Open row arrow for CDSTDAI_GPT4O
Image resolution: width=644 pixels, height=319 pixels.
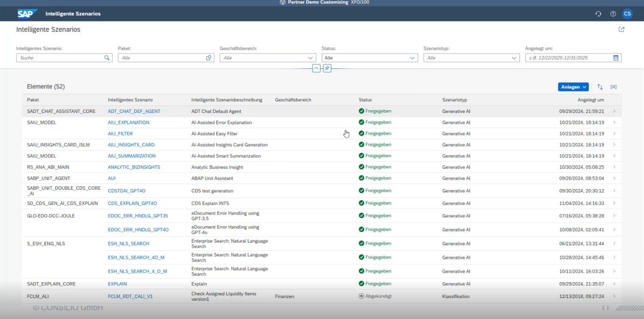(614, 191)
